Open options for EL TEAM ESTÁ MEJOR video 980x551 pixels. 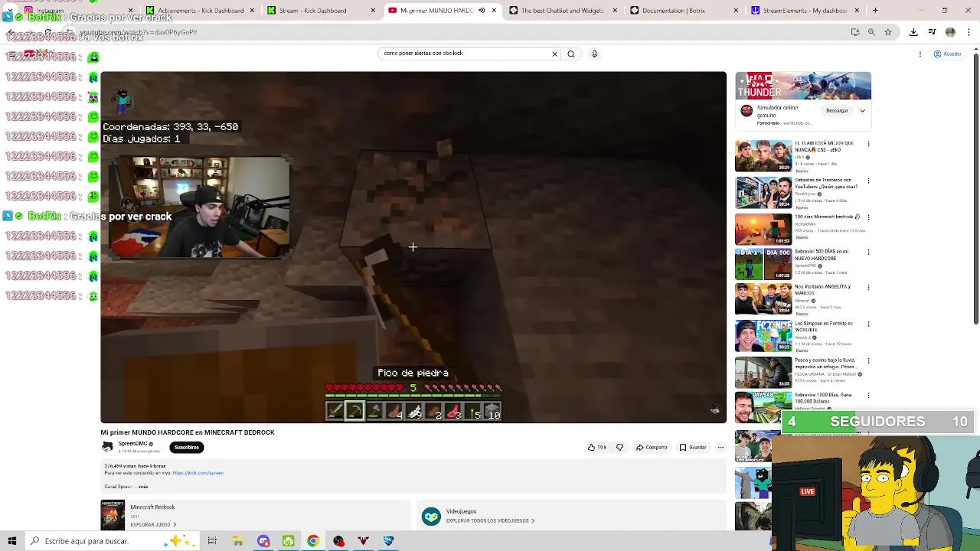pyautogui.click(x=868, y=144)
